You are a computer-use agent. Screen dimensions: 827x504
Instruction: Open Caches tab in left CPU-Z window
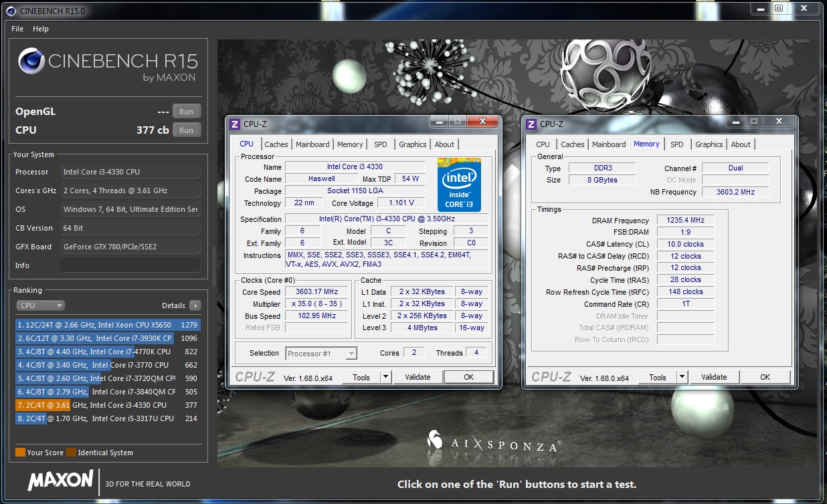[276, 144]
